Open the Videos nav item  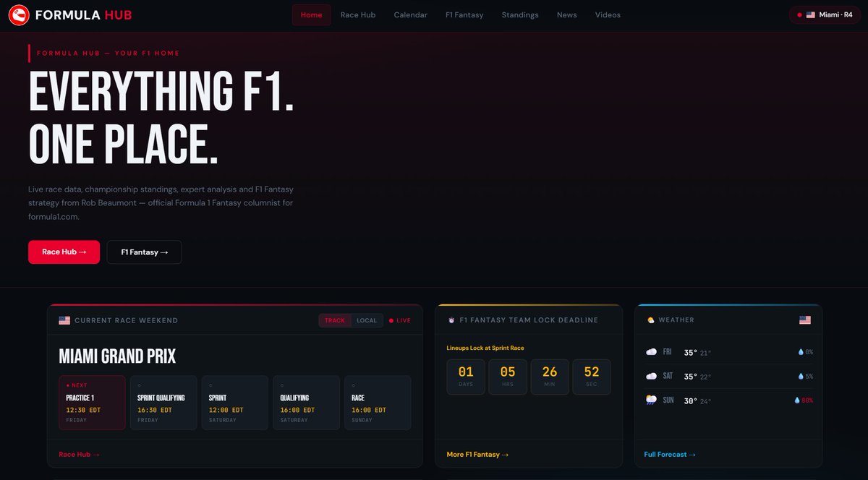tap(608, 14)
